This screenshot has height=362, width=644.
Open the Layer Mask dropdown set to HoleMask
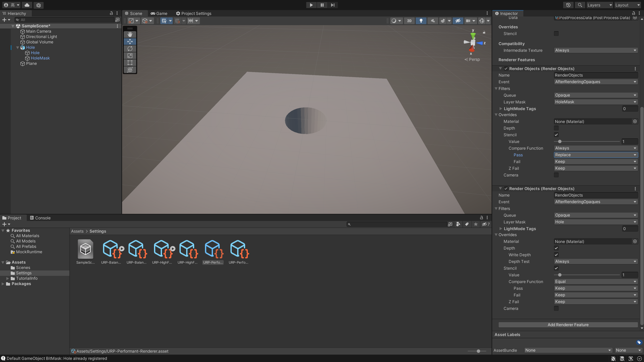(x=596, y=102)
